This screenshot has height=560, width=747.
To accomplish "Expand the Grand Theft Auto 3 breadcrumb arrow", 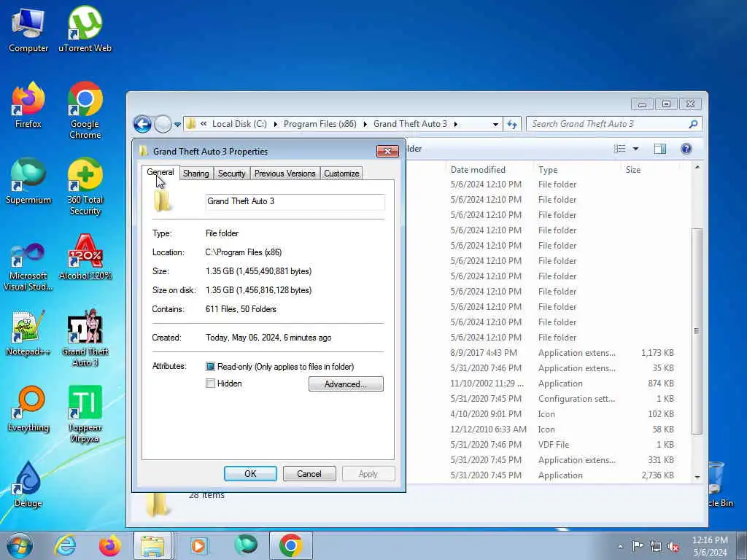I will click(x=455, y=124).
